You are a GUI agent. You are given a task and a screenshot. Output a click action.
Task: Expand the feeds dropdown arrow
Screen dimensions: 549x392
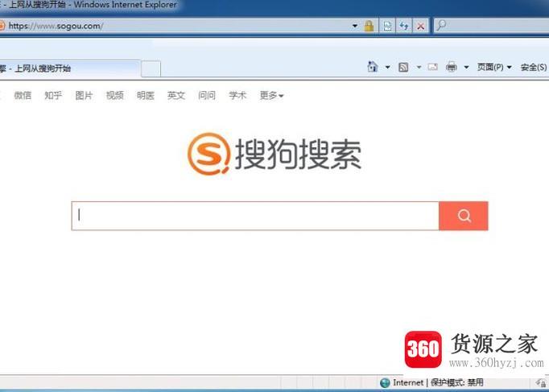419,67
